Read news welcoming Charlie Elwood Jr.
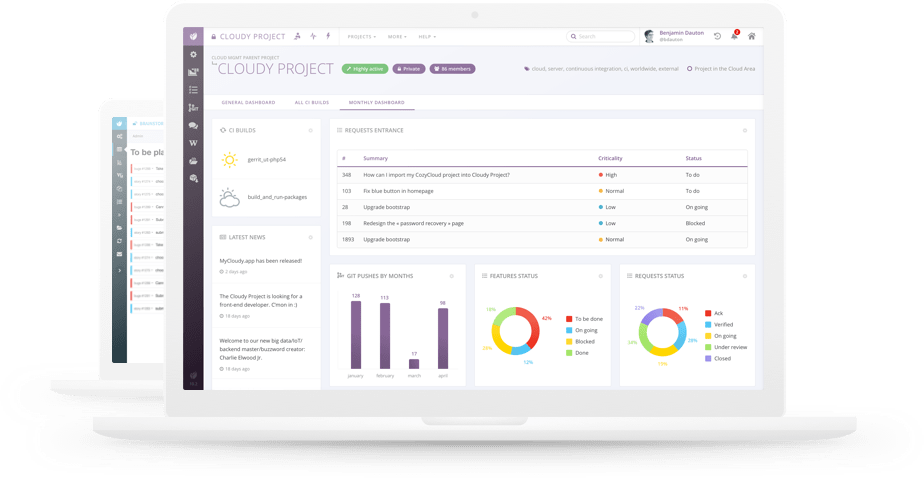Viewport: 924px width, 478px height. point(262,349)
